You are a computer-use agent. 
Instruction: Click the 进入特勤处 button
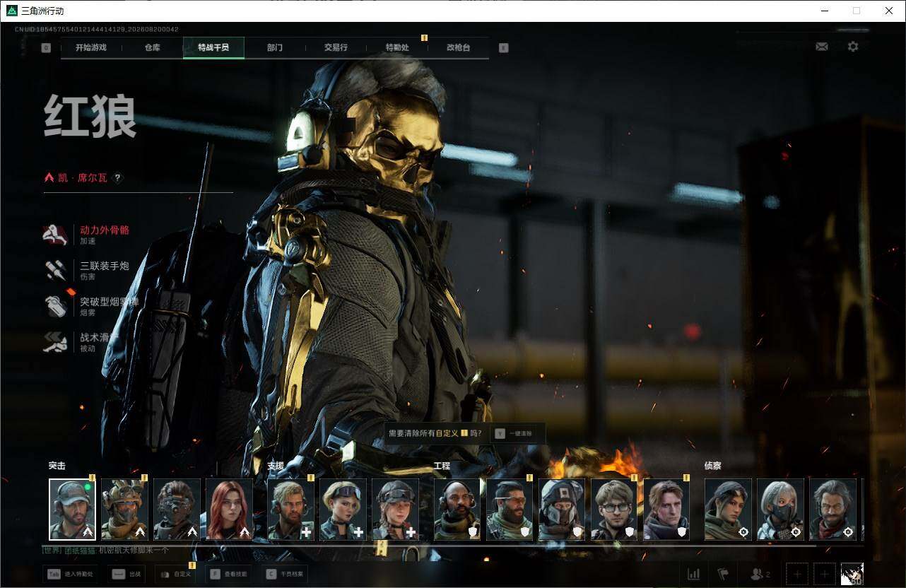click(x=70, y=574)
